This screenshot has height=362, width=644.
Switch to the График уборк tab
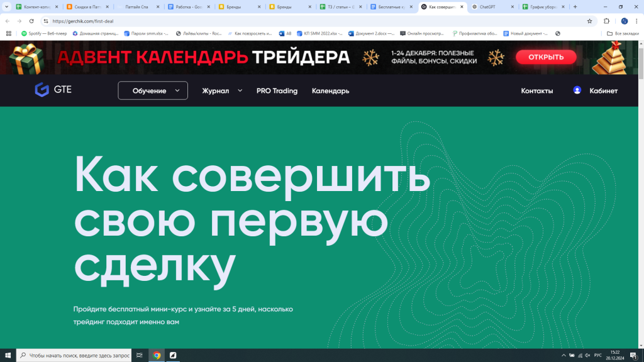point(542,7)
